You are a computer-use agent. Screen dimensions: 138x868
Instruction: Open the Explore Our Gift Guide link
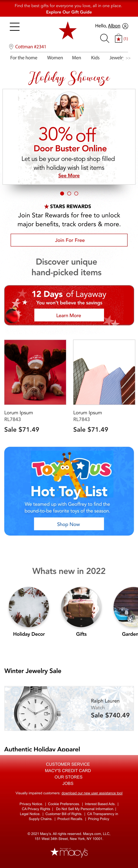tap(69, 12)
